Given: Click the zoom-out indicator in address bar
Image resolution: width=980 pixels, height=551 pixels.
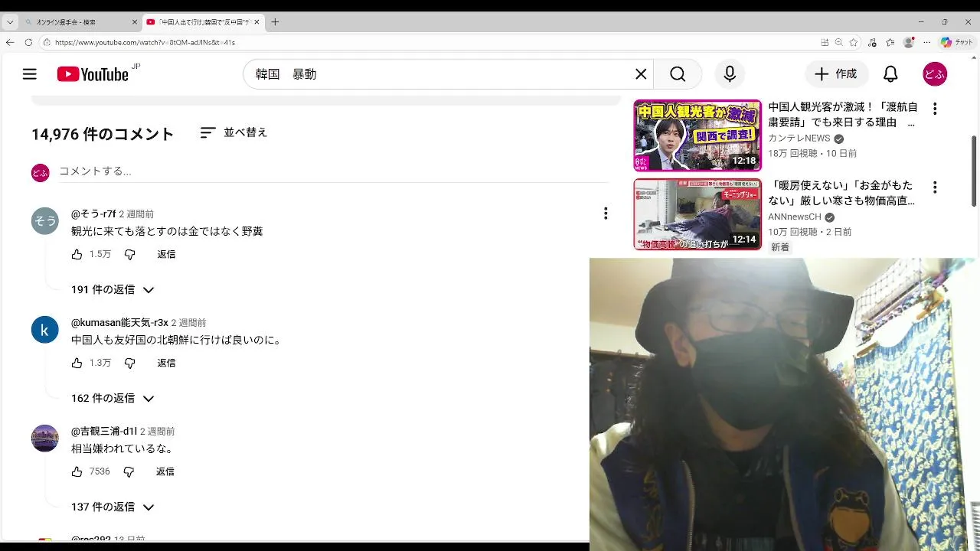Looking at the screenshot, I should tap(839, 43).
